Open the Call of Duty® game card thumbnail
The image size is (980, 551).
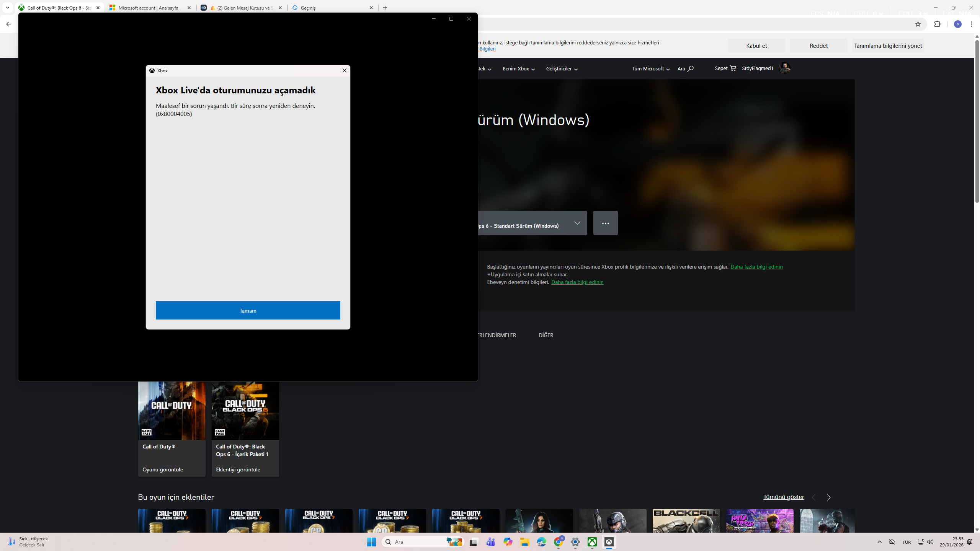(172, 411)
